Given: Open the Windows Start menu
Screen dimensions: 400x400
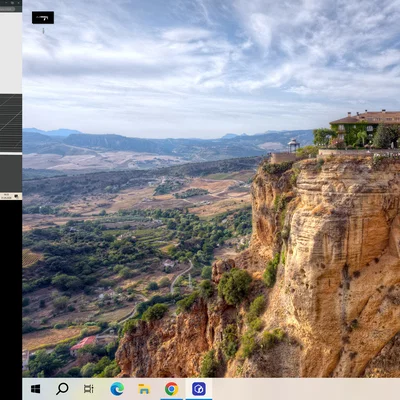Looking at the screenshot, I should click(36, 389).
